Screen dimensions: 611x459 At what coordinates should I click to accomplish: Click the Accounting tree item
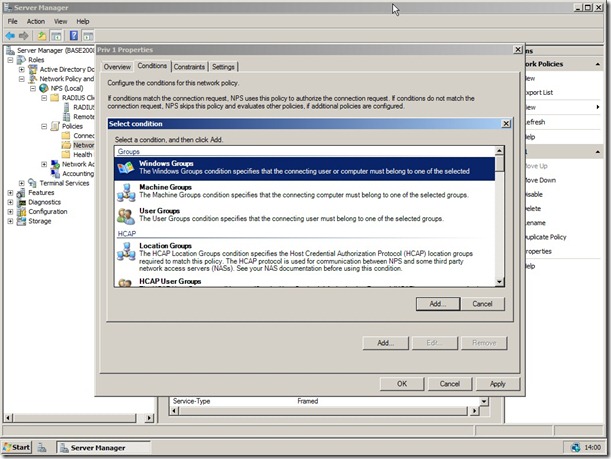point(78,174)
